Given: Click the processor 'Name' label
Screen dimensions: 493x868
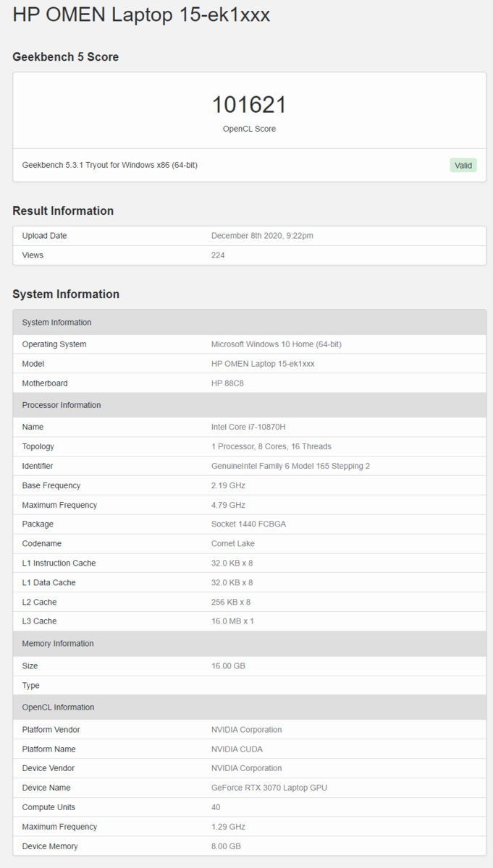Looking at the screenshot, I should coord(33,427).
